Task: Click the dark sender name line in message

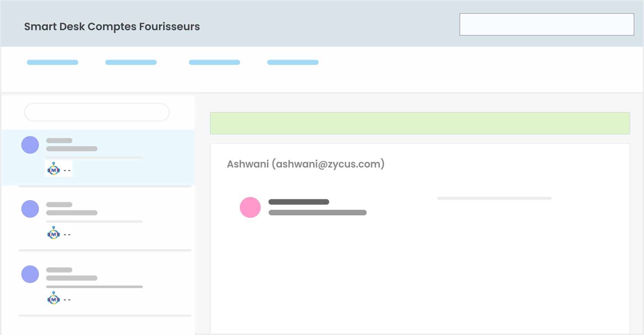Action: coord(299,202)
